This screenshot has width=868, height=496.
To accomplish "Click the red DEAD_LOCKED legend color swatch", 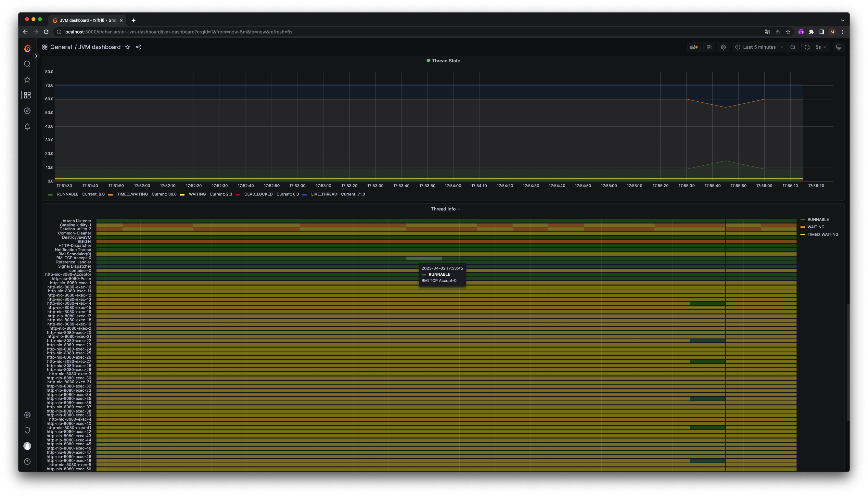I will tap(237, 195).
